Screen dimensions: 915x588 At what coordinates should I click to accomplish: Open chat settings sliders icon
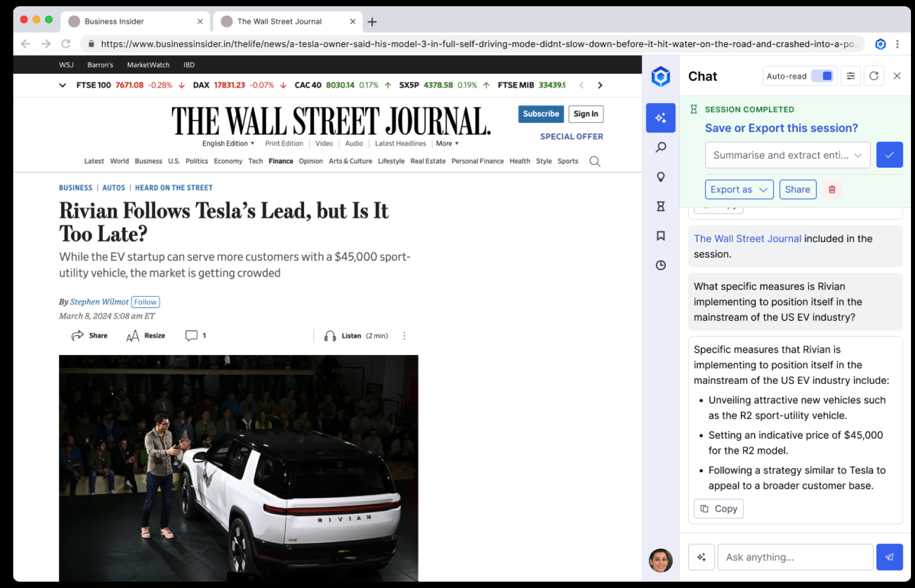tap(850, 76)
